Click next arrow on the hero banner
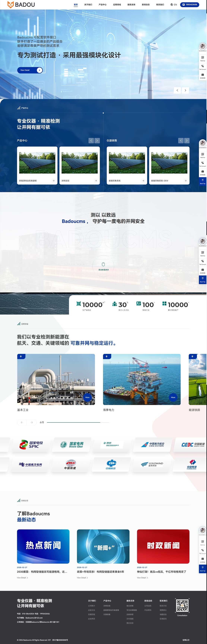The image size is (207, 644). [x=185, y=90]
